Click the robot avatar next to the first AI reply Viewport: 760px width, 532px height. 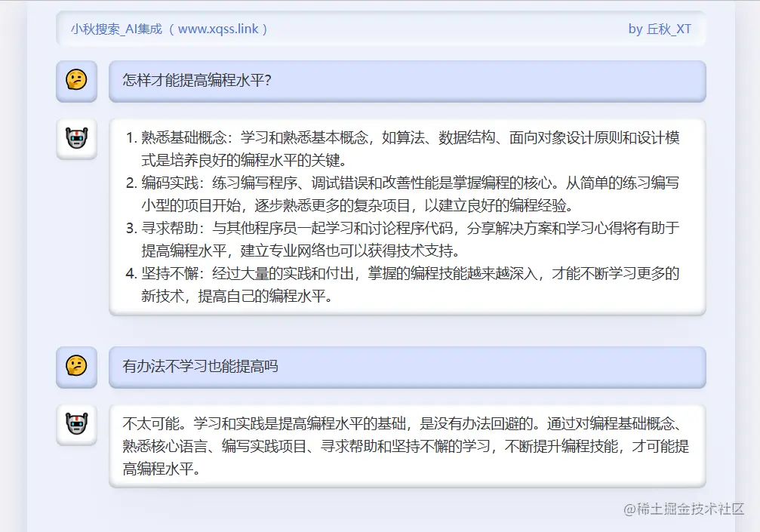coord(76,139)
